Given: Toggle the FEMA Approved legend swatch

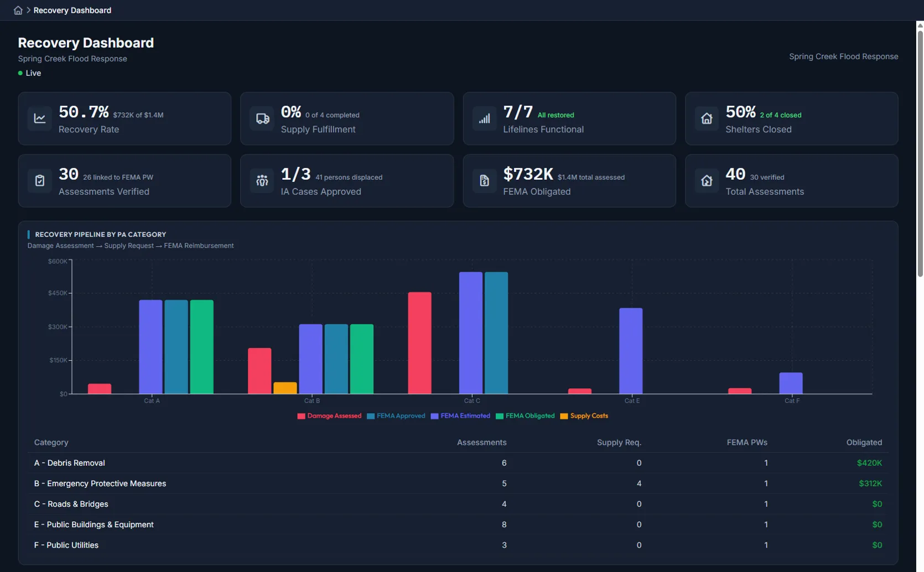Looking at the screenshot, I should click(371, 416).
